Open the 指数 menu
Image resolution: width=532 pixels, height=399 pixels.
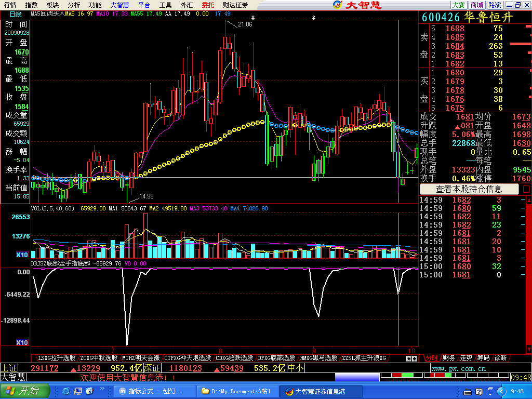[x=31, y=5]
